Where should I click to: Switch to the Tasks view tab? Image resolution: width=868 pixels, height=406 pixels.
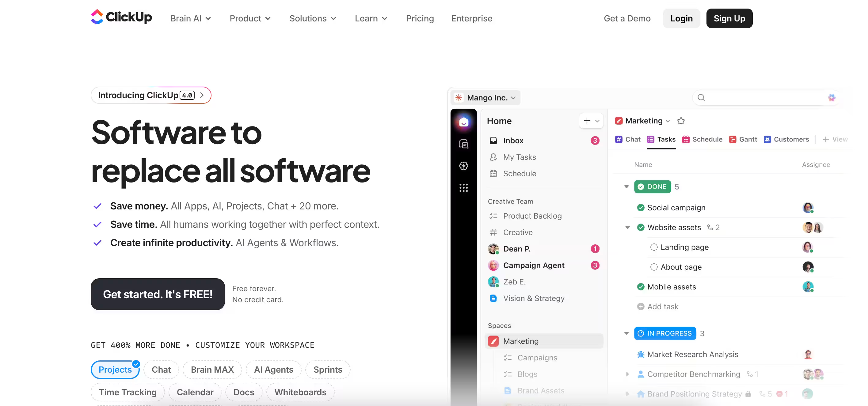click(x=661, y=139)
